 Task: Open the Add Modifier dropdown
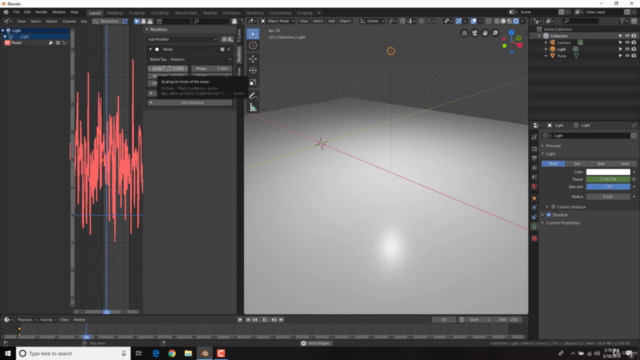click(x=182, y=40)
